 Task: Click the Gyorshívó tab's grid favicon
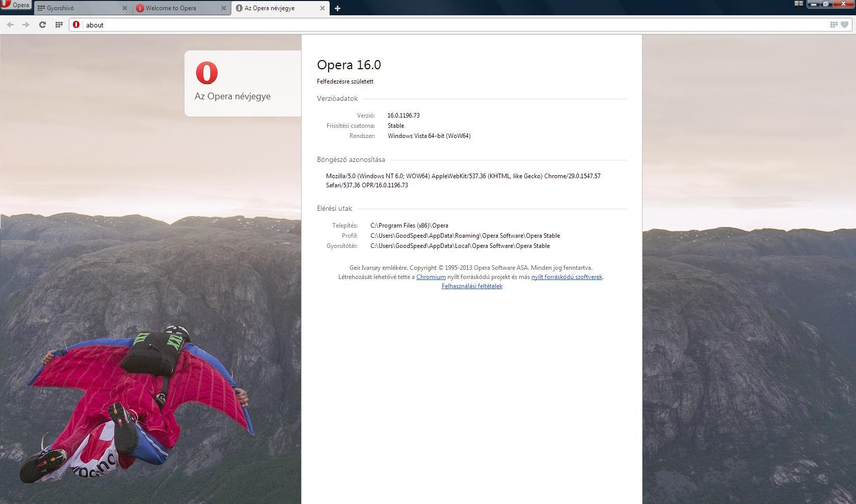coord(41,8)
